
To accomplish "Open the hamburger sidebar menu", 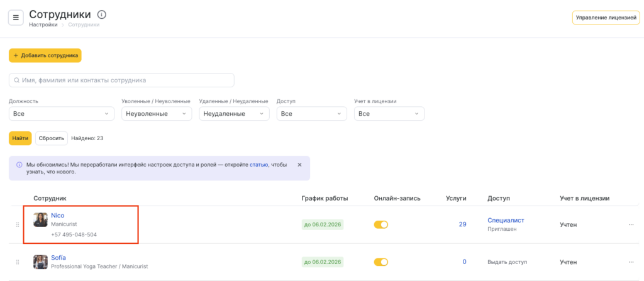I will (16, 18).
